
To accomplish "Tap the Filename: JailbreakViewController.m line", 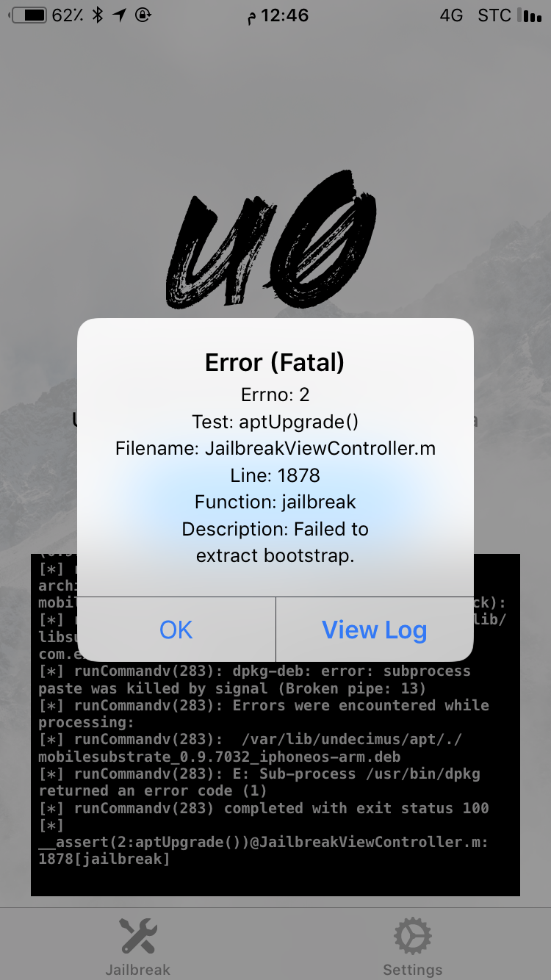I will point(275,448).
